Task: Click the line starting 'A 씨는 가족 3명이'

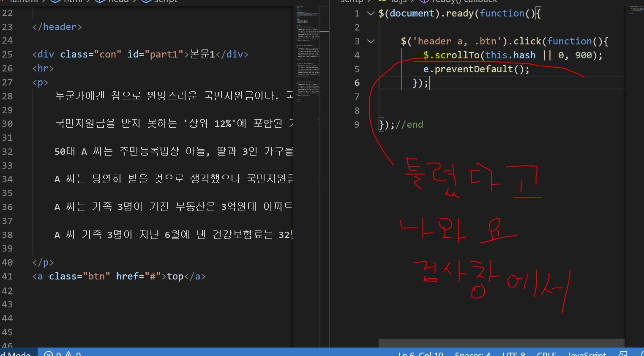Action: [174, 207]
